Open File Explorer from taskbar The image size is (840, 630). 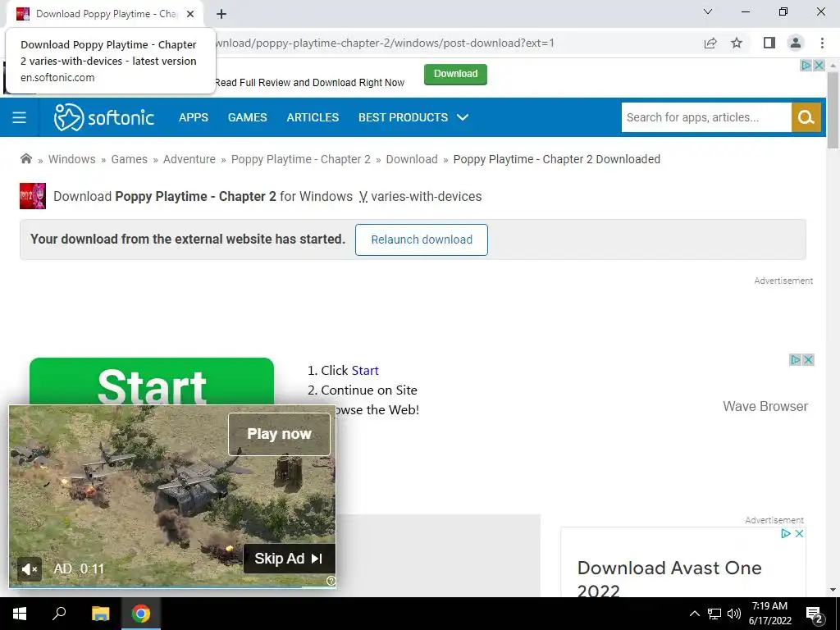[100, 614]
